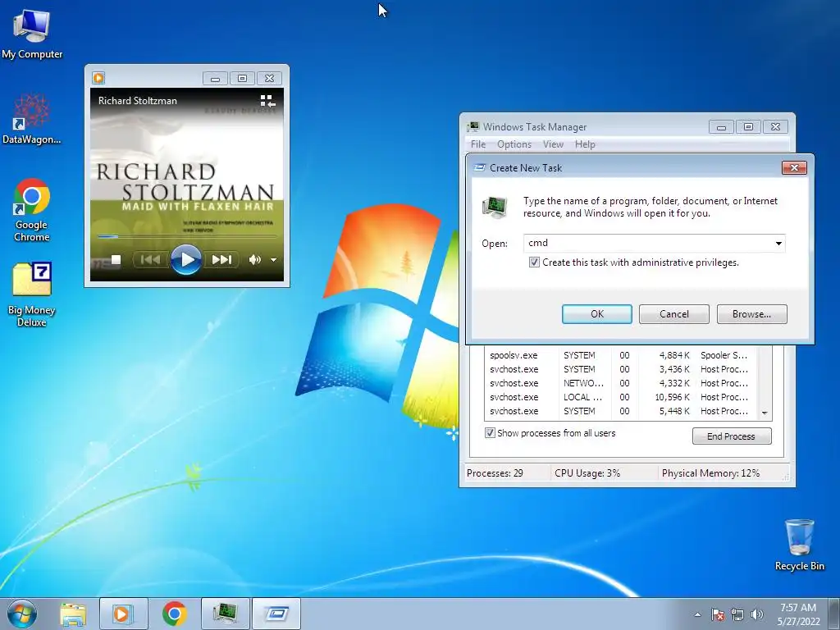Click the 10,596 K memory cell

pyautogui.click(x=672, y=397)
